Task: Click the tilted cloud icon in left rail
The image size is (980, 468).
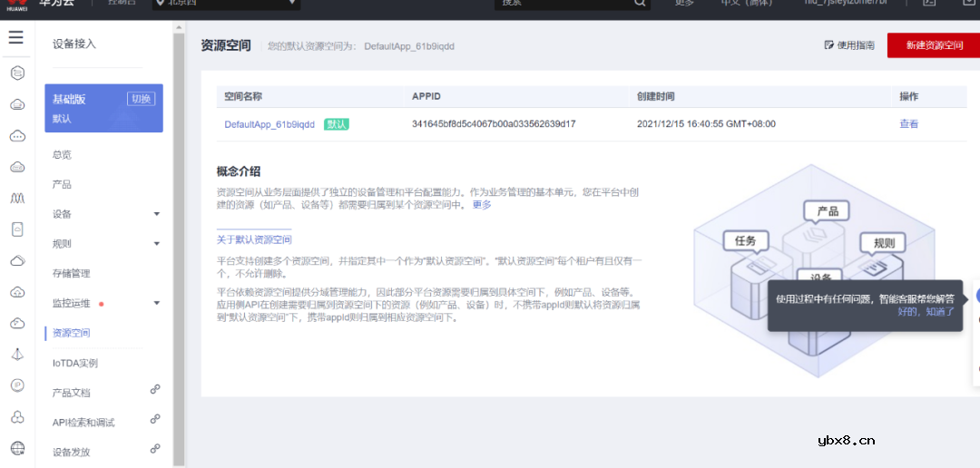Action: 17,260
